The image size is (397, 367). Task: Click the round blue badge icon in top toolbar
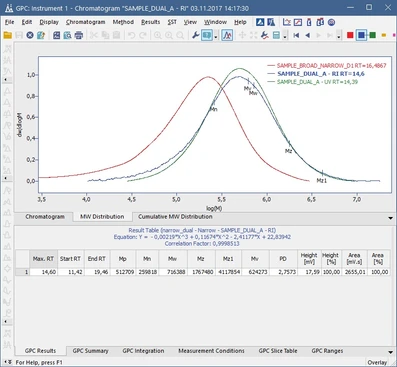coord(331,22)
